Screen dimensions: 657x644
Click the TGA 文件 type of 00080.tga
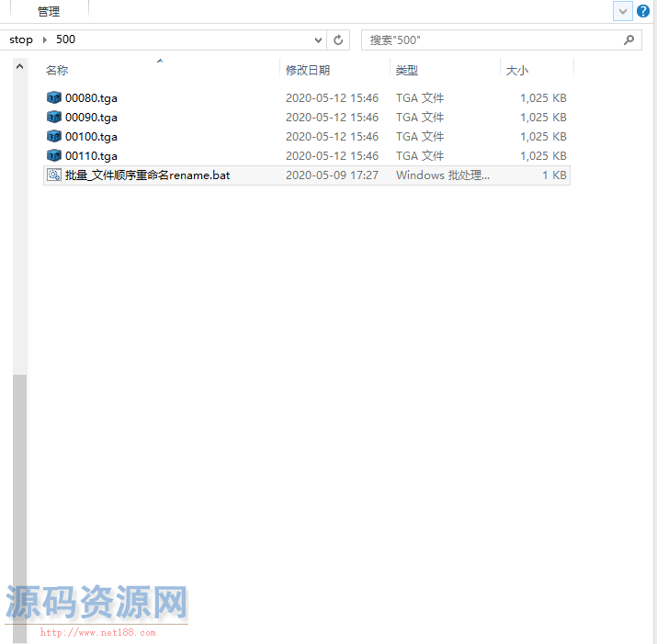tap(420, 98)
